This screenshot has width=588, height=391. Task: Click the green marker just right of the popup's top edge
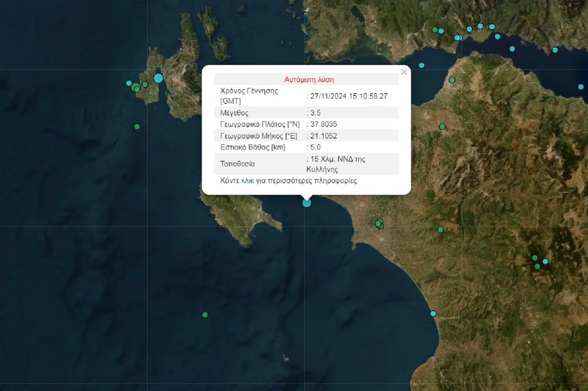click(x=452, y=80)
